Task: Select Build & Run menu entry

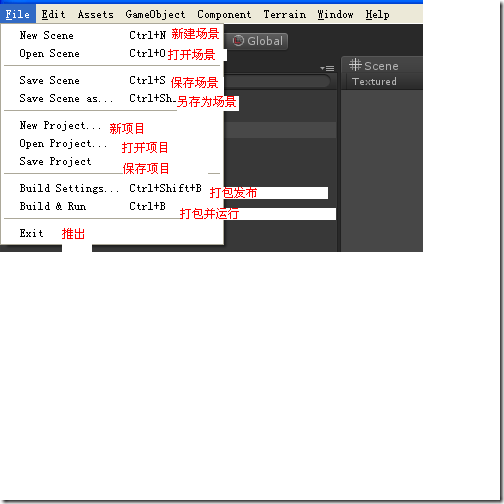Action: 112,206
